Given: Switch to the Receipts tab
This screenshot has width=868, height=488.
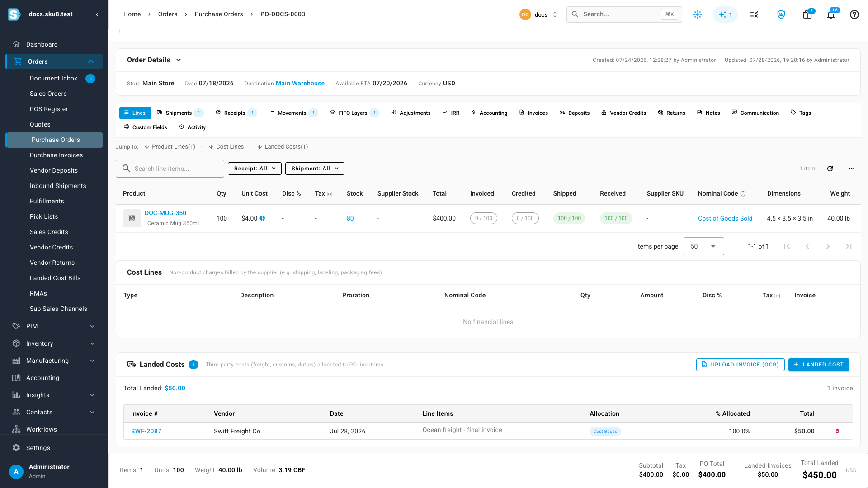Looking at the screenshot, I should (x=236, y=113).
